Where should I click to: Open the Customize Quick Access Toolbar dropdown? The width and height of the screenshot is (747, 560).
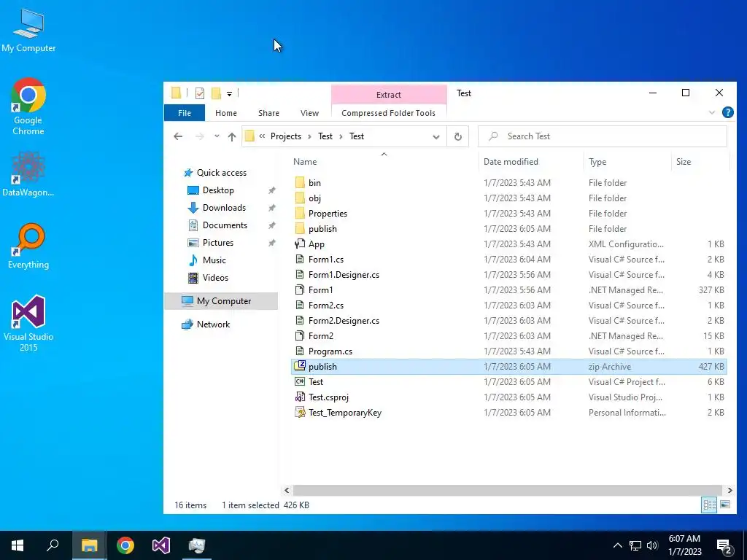(229, 94)
